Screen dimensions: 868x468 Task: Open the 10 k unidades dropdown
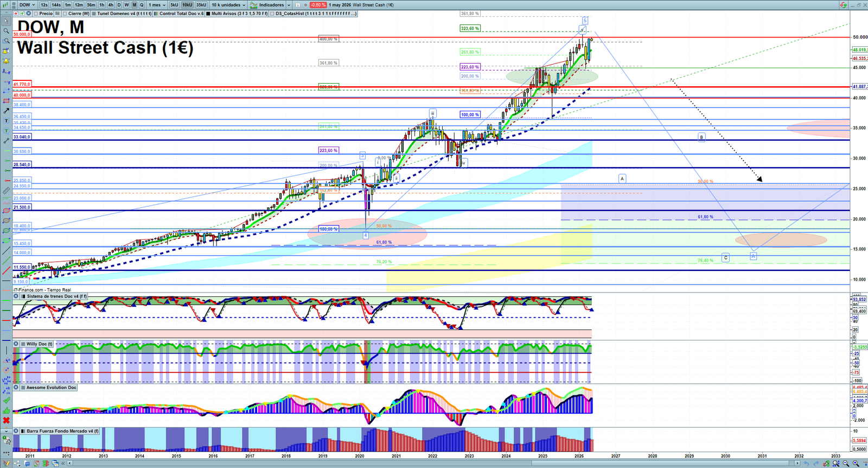[x=228, y=5]
